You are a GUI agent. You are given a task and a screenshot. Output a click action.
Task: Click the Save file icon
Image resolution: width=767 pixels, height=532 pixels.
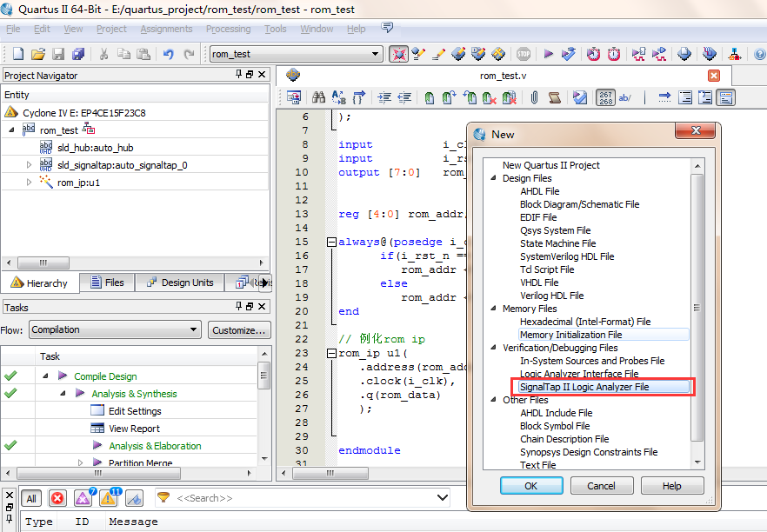[58, 54]
